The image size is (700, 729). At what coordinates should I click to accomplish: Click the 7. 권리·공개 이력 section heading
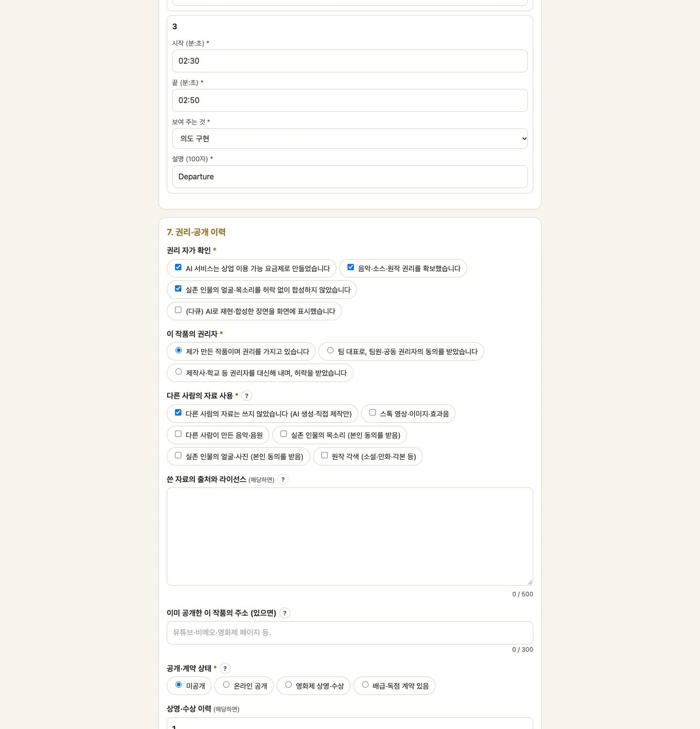coord(196,232)
